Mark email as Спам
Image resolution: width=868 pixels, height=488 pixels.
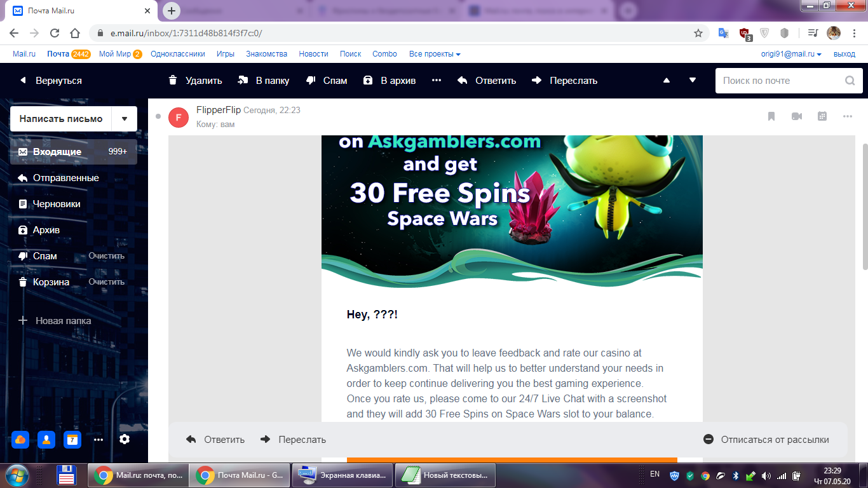pyautogui.click(x=326, y=81)
